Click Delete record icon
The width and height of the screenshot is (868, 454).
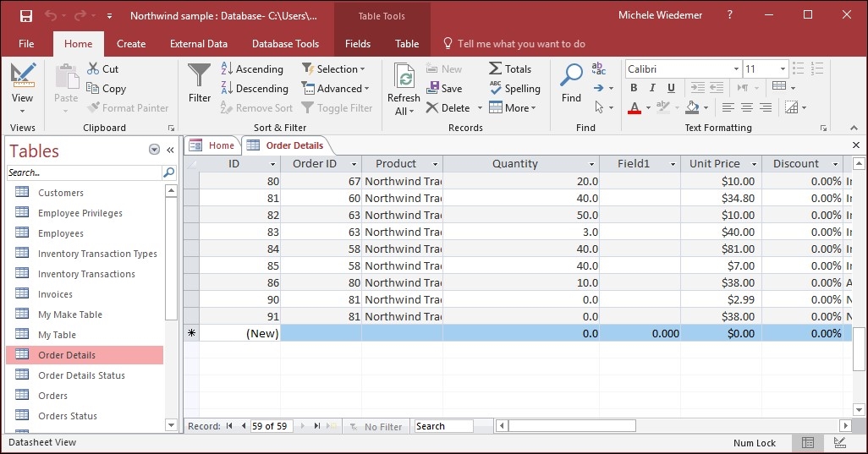(432, 108)
